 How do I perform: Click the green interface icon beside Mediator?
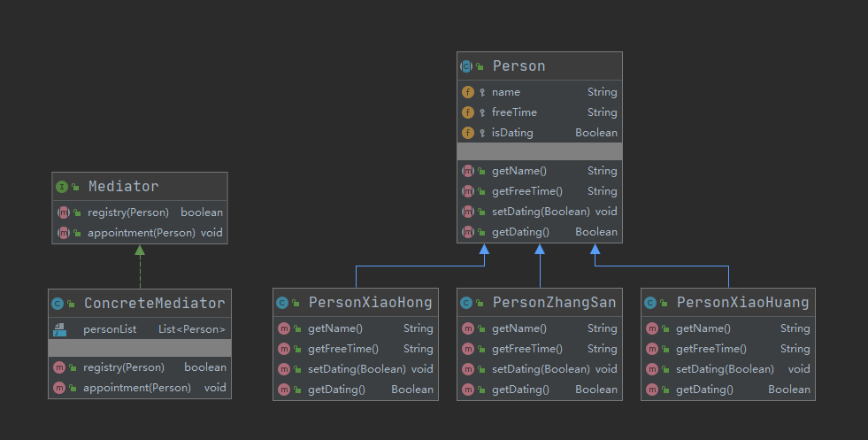click(x=62, y=187)
